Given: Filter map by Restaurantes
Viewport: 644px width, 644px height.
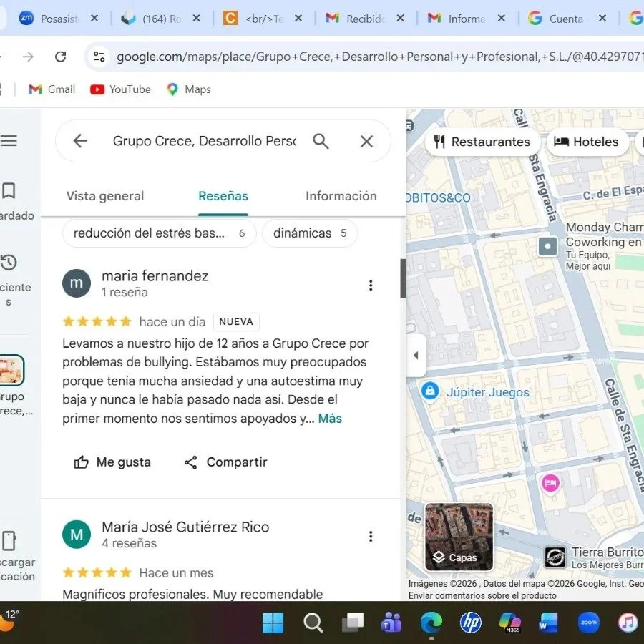Looking at the screenshot, I should (482, 142).
